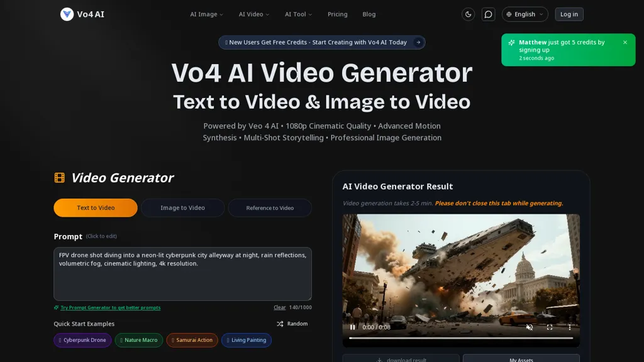
Task: Pick the Living Painting example
Action: tap(247, 340)
